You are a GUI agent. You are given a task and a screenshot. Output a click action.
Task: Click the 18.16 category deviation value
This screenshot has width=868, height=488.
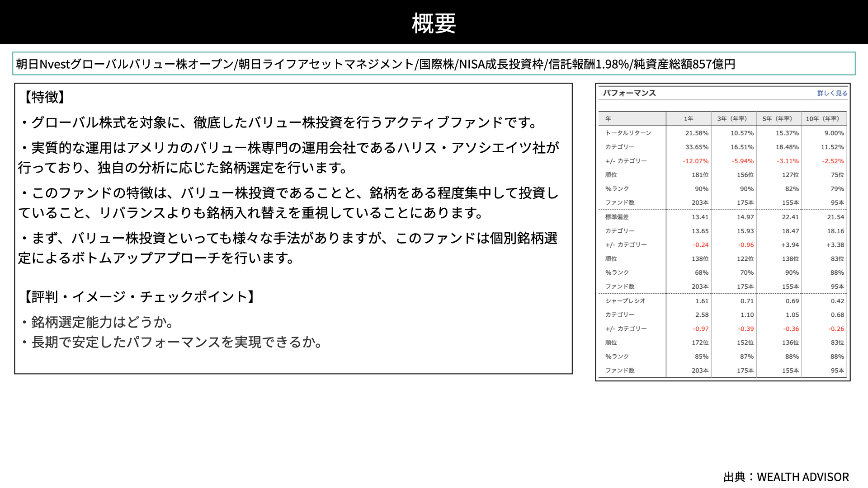click(835, 231)
